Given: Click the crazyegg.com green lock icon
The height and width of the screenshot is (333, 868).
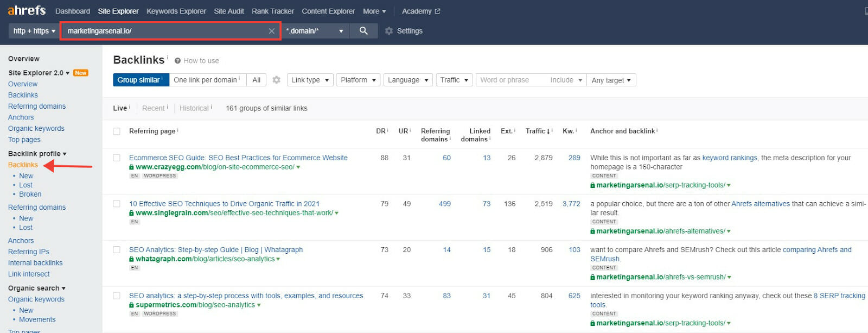Looking at the screenshot, I should (x=132, y=167).
